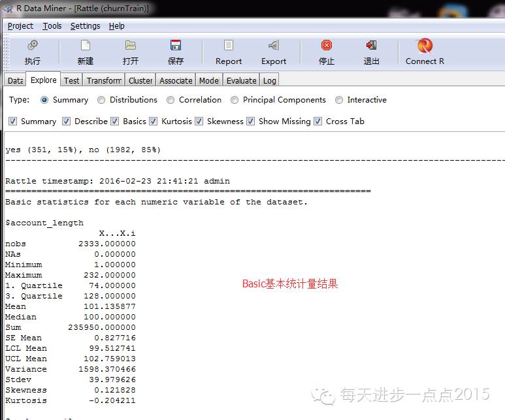This screenshot has width=505, height=420.
Task: Click the Quit (退出) exit icon
Action: 371,46
